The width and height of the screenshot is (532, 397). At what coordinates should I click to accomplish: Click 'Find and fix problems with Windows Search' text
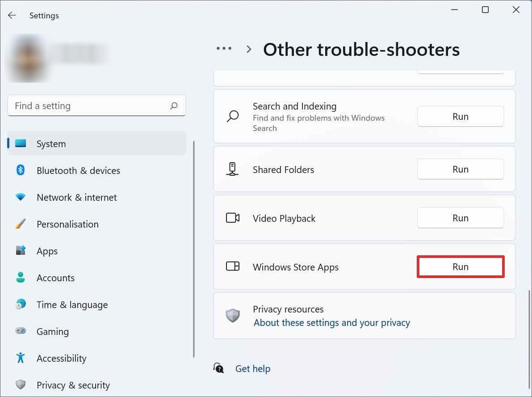click(x=318, y=123)
